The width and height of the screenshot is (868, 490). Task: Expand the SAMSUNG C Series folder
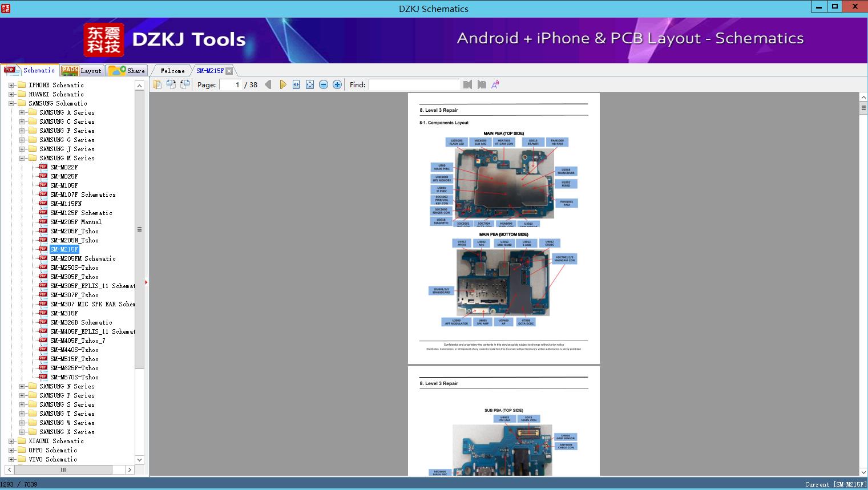pos(22,122)
